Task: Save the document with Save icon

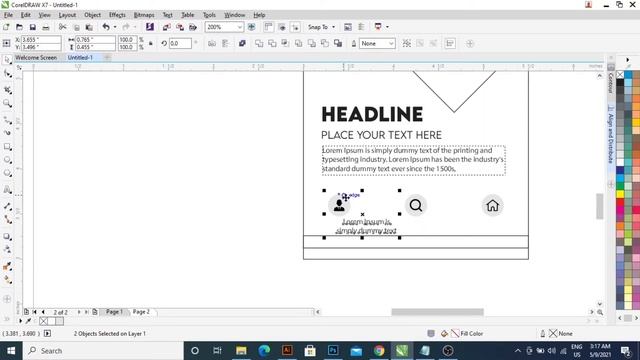Action: [32, 27]
